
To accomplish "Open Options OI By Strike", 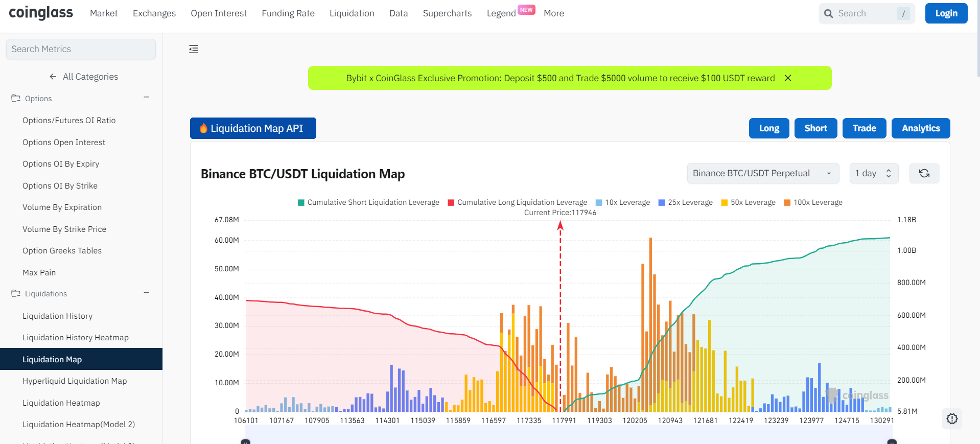I will 60,186.
